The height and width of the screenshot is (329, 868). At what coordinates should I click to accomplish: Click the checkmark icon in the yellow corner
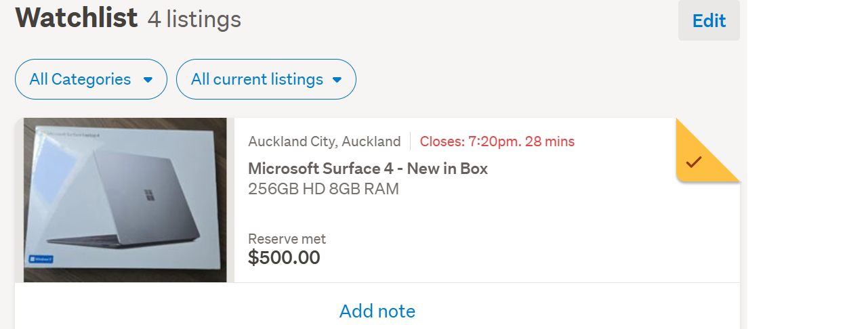(x=694, y=162)
